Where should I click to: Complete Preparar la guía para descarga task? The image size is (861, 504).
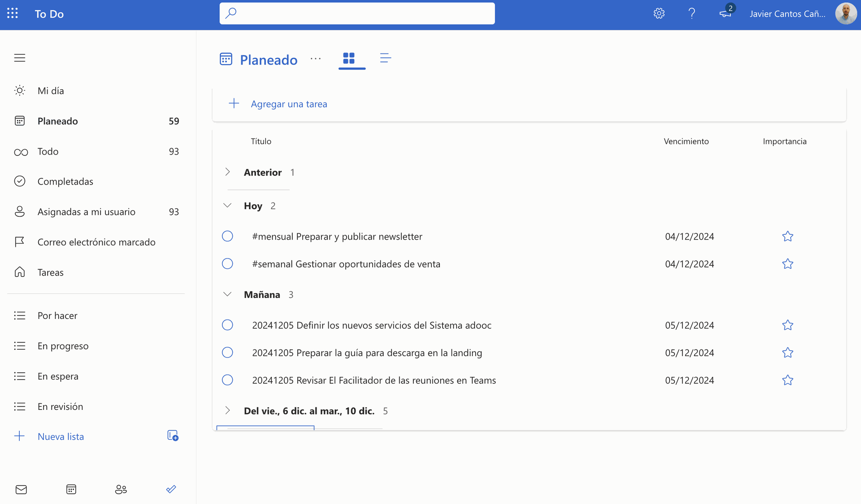tap(227, 353)
